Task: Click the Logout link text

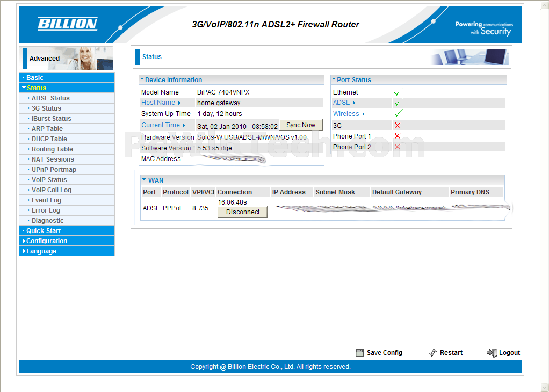Action: [x=509, y=353]
